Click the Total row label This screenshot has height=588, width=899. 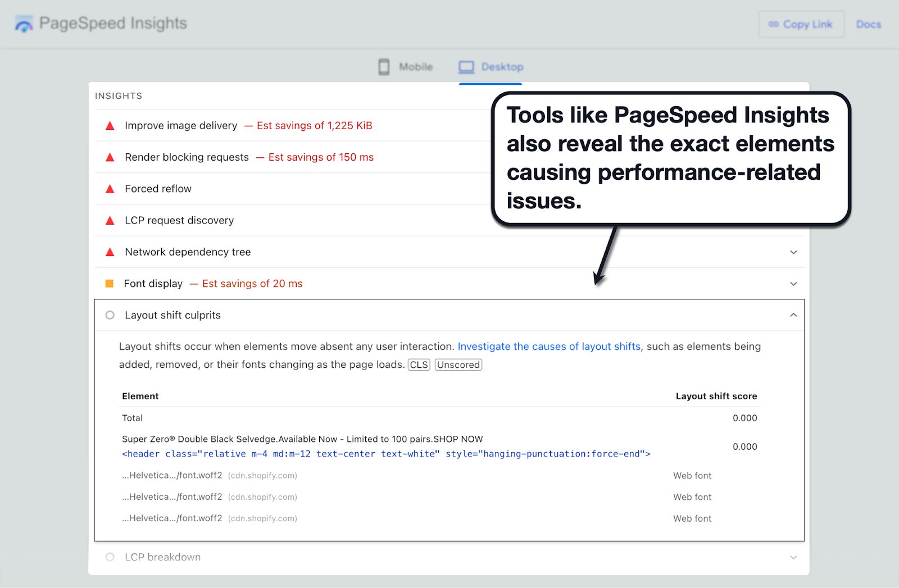(x=132, y=418)
